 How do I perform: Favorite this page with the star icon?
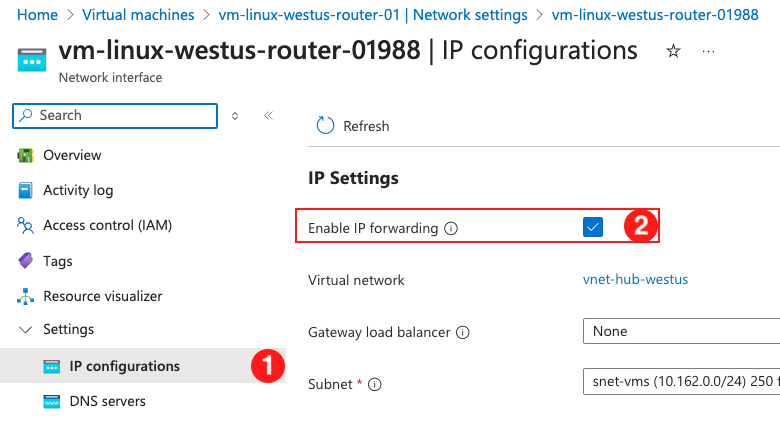pyautogui.click(x=673, y=51)
